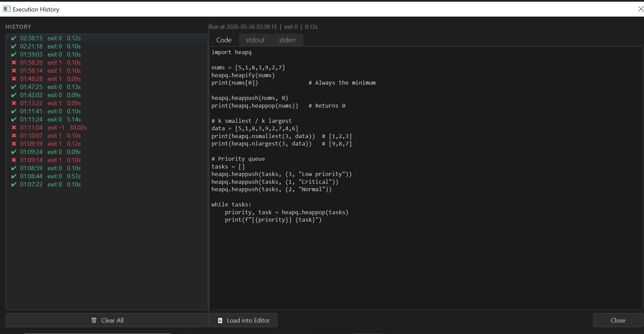Screen dimensions: 644x334
Task: Click the green checkmark of the 02:38:15 run
Action: tap(14, 38)
